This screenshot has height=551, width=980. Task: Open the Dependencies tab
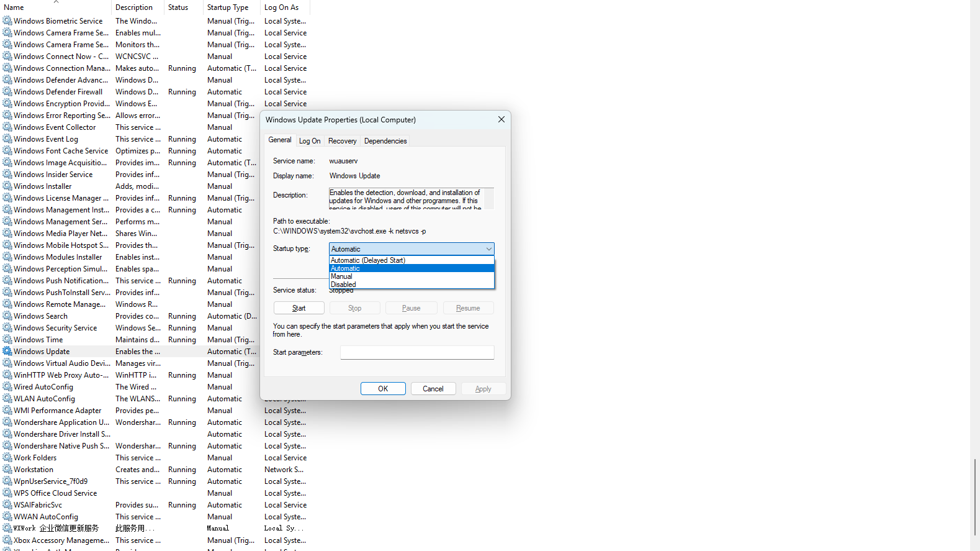pos(385,141)
